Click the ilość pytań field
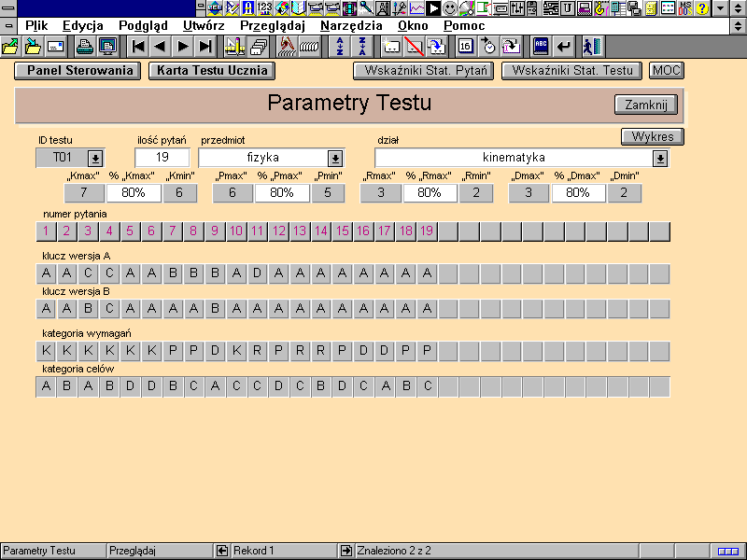Viewport: 747px width, 560px height. click(x=162, y=158)
